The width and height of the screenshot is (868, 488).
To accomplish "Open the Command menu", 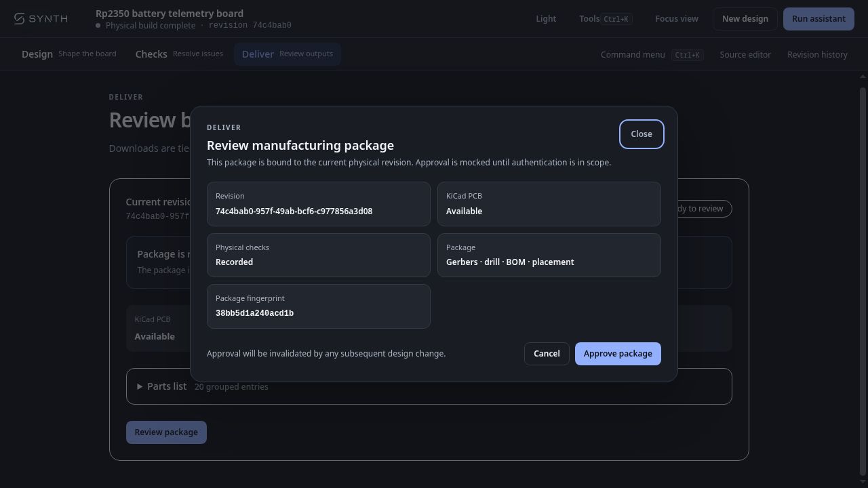I will tap(652, 54).
